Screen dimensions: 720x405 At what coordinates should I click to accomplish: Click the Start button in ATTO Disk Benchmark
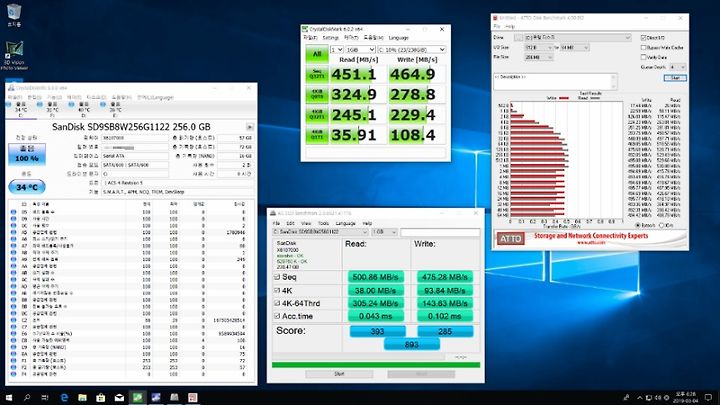[x=675, y=78]
